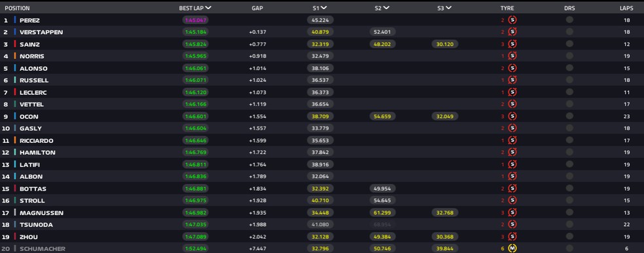Click Russell's soft tyre icon
644x253 pixels.
pos(512,80)
